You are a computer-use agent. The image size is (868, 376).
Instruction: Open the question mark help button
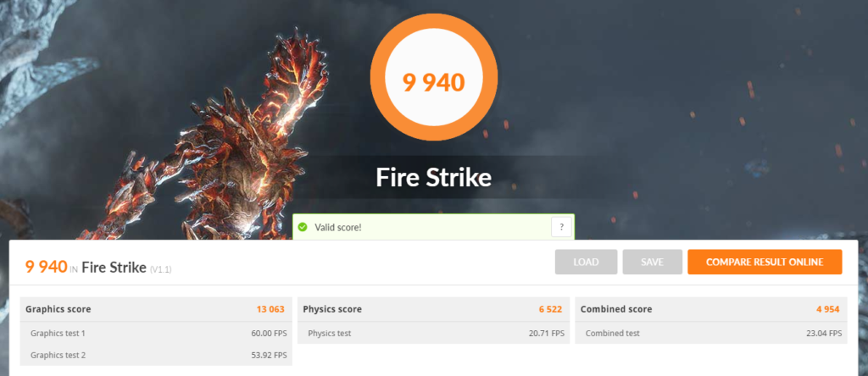[561, 227]
